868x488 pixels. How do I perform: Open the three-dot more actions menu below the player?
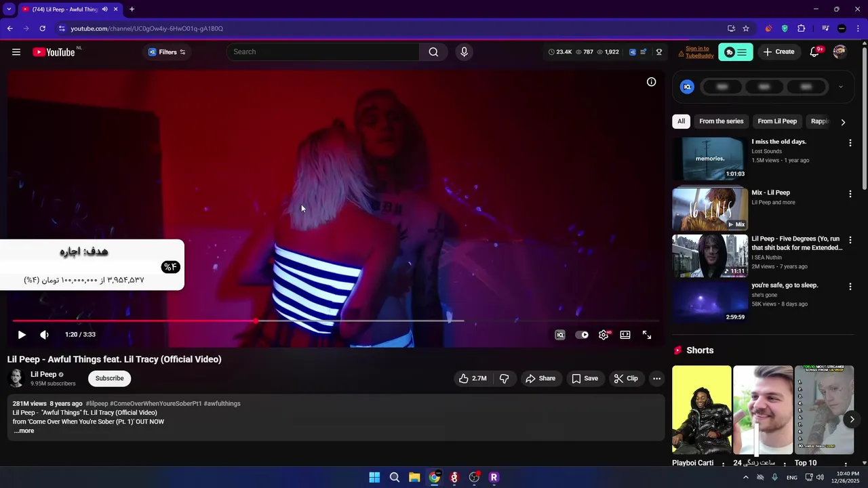[x=656, y=378]
